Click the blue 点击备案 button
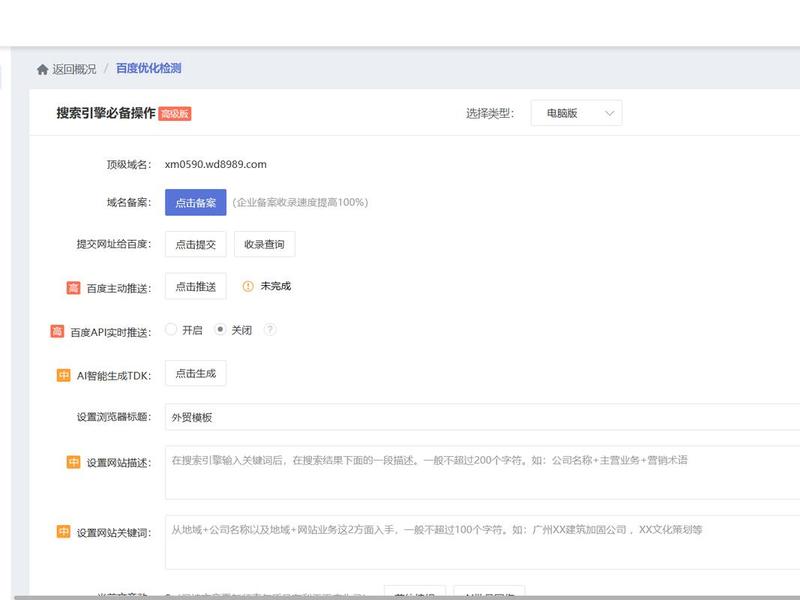 (x=195, y=203)
